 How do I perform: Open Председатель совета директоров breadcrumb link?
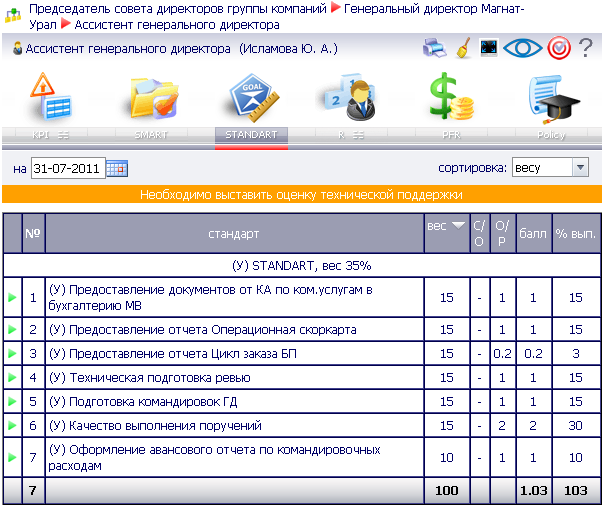coord(177,8)
